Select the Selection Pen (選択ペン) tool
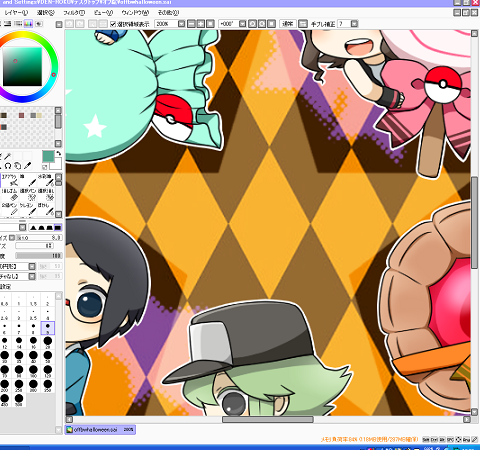 coord(28,194)
